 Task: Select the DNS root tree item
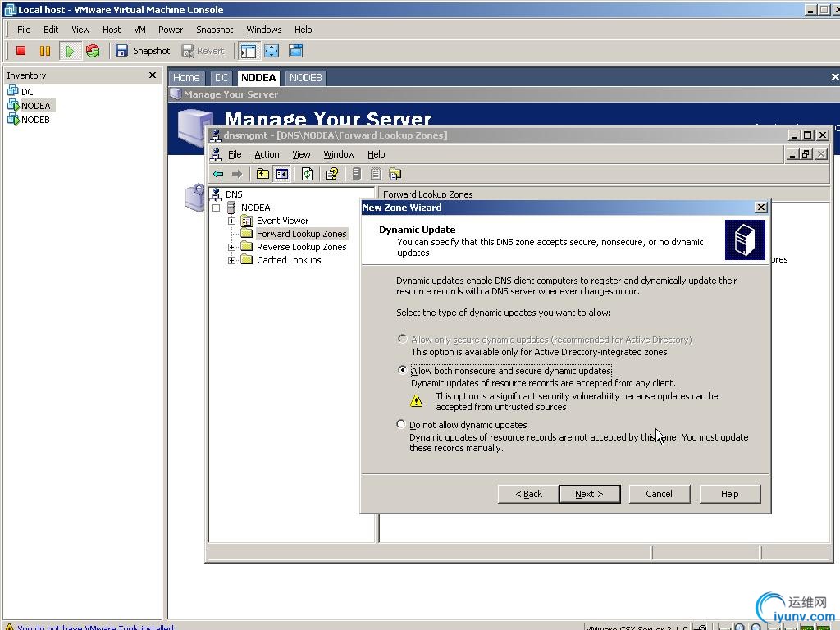234,194
